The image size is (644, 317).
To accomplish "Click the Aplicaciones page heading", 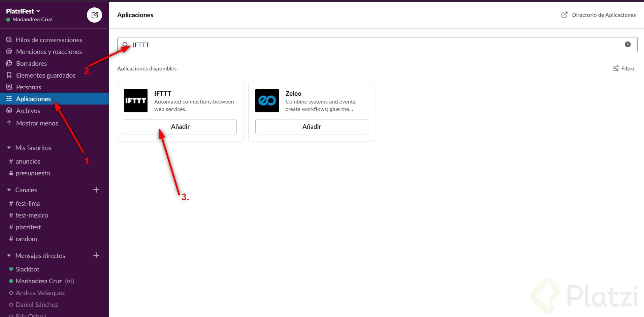I will point(135,15).
